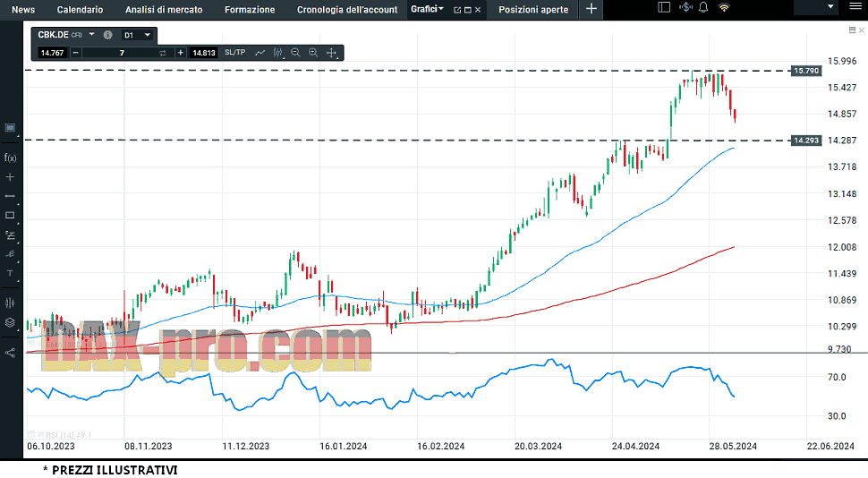The image size is (868, 478).
Task: Toggle the side panel layout icon
Action: click(x=664, y=7)
